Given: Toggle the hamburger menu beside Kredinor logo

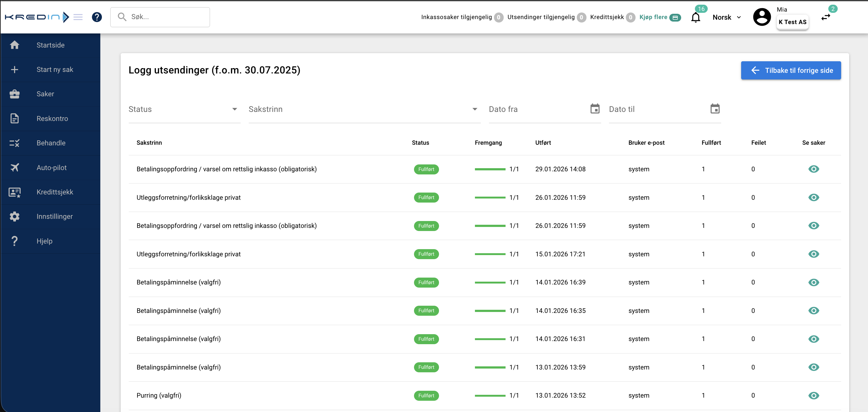Looking at the screenshot, I should 78,17.
